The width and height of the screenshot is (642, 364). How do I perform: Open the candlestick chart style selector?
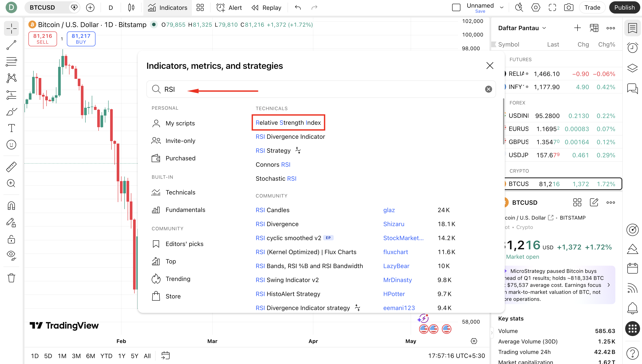click(131, 7)
